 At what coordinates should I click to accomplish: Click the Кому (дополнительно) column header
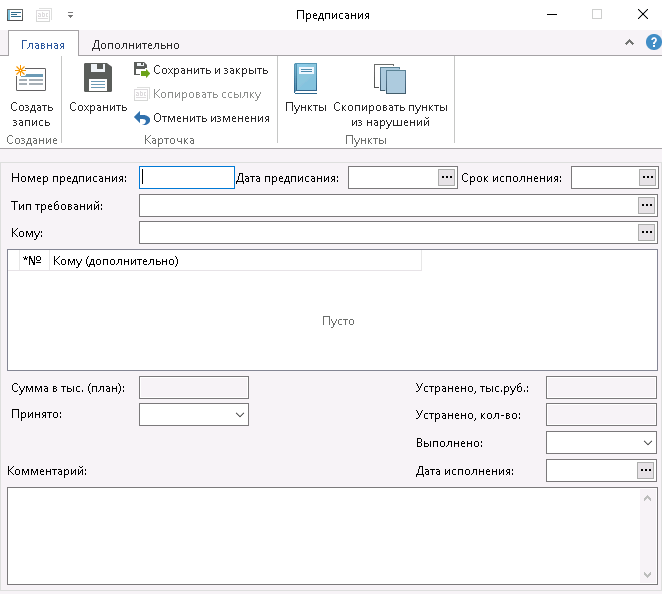[x=235, y=261]
